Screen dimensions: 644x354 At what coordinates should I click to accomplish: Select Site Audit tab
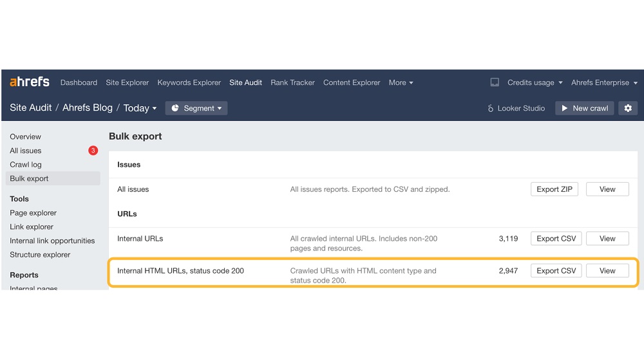coord(245,82)
